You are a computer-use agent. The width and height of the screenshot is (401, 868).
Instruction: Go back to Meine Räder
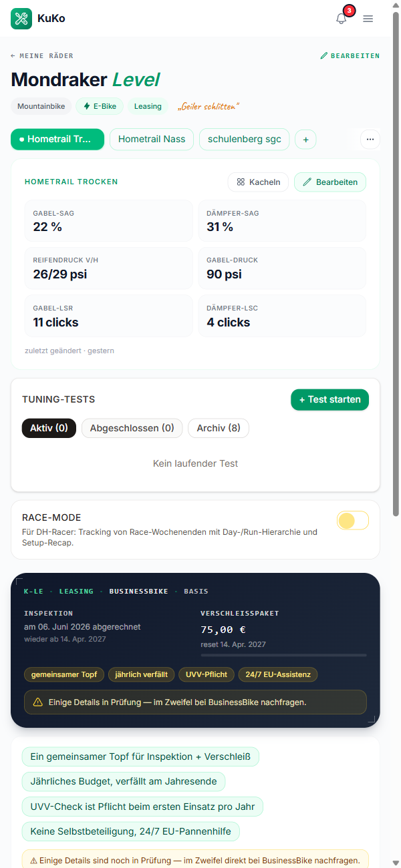(42, 56)
